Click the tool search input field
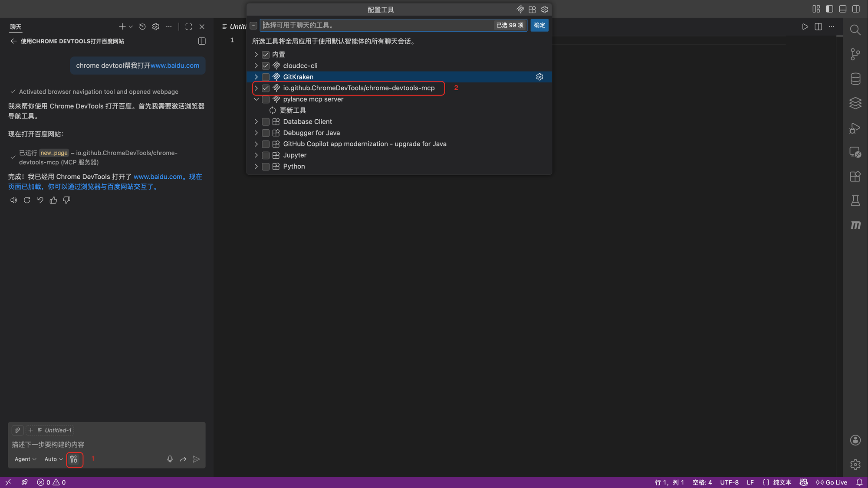Viewport: 868px width, 488px height. coord(375,25)
